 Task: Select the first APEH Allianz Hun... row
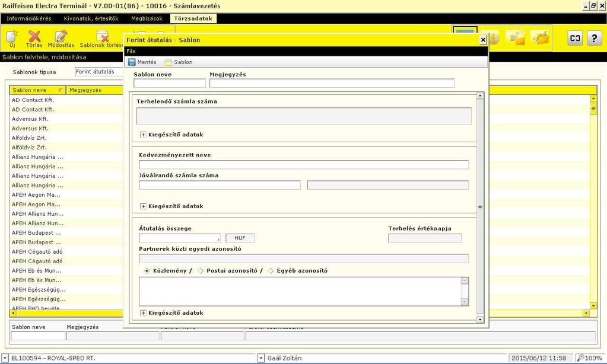pos(66,213)
